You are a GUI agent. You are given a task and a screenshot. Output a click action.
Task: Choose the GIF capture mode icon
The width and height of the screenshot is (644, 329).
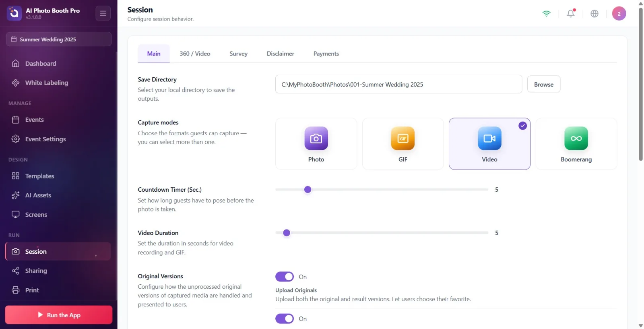(x=402, y=139)
